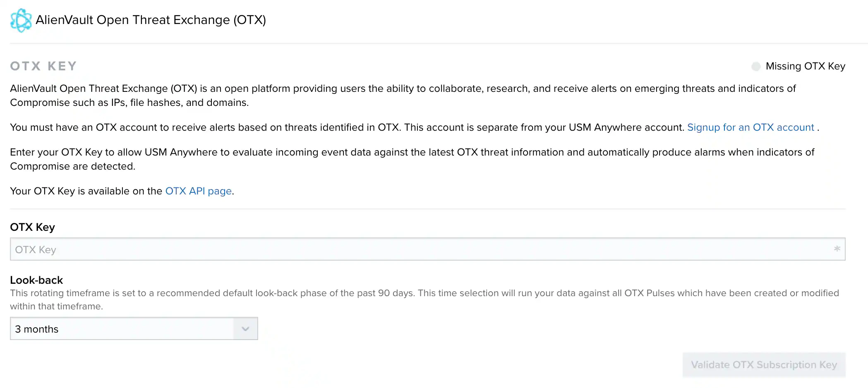
Task: Follow the OTX API page link
Action: [x=198, y=191]
